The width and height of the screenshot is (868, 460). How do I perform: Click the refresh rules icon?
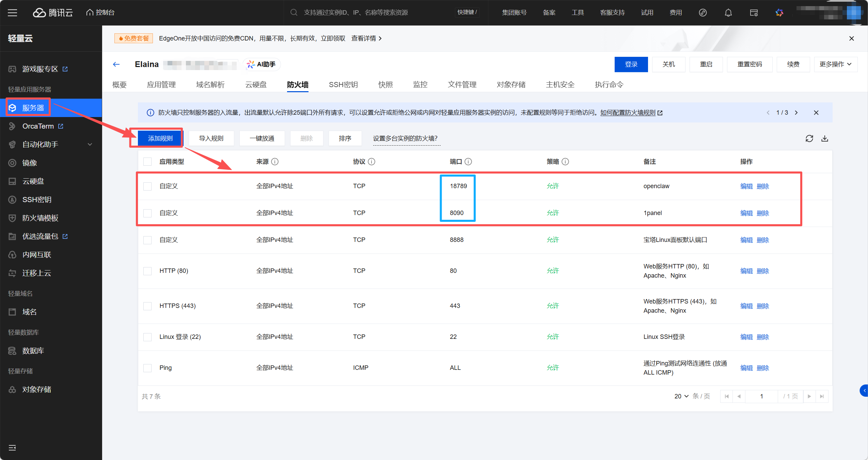click(809, 138)
